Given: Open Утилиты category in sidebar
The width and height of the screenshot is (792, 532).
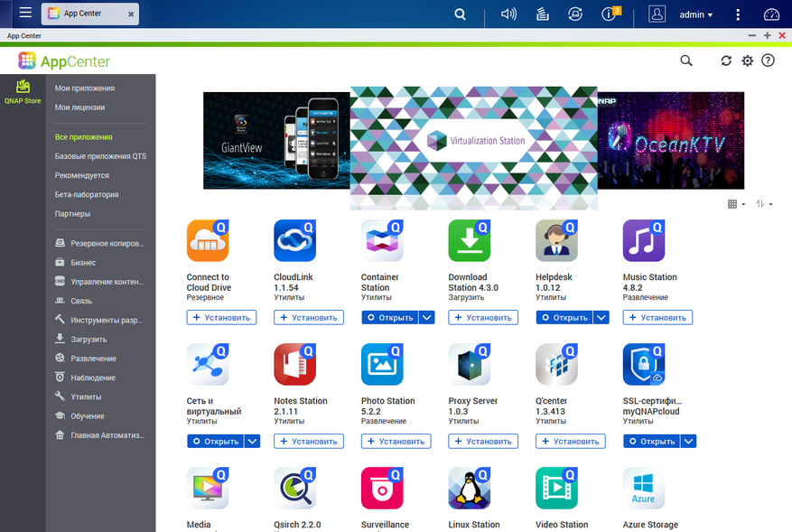Looking at the screenshot, I should 79,397.
